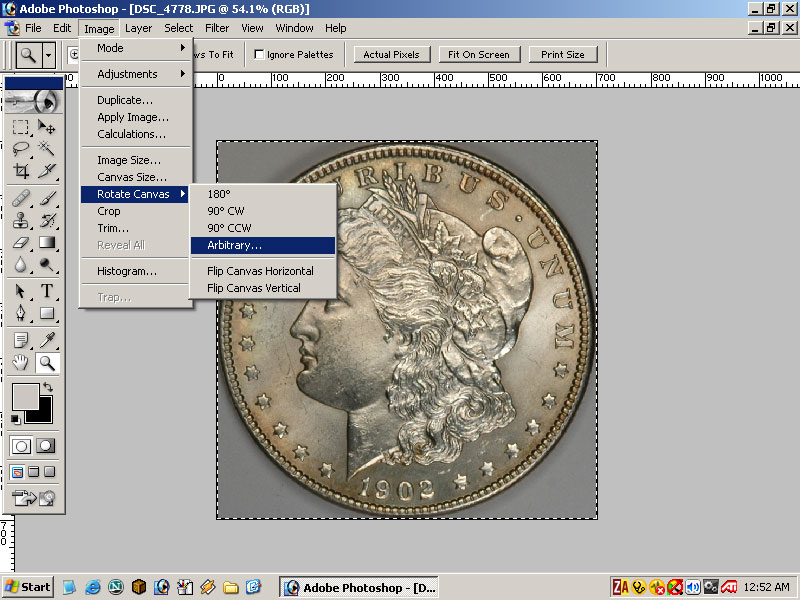800x600 pixels.
Task: Choose Arbitrary... from Rotate Canvas
Action: coord(234,245)
